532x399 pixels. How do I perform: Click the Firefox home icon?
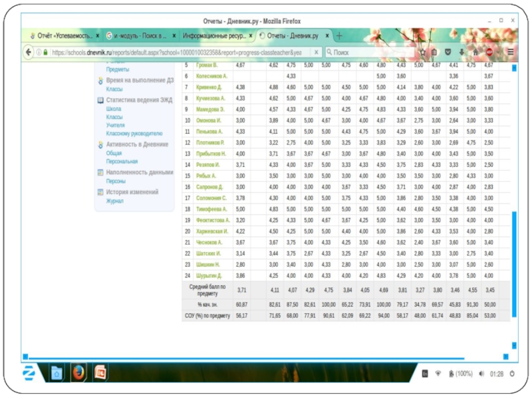[475, 52]
